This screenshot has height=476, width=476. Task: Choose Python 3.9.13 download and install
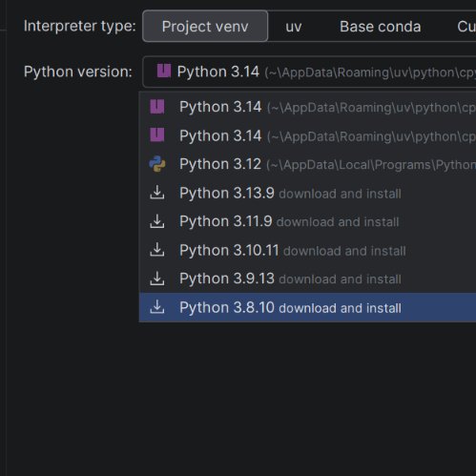(x=307, y=279)
